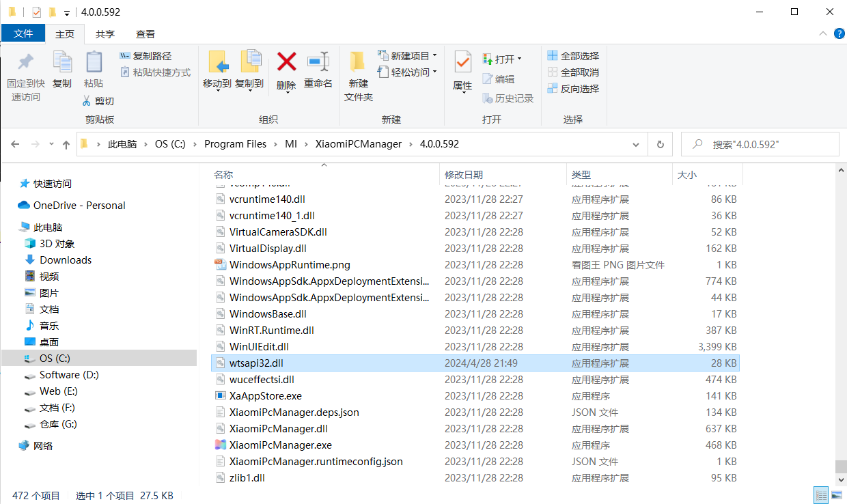Image resolution: width=847 pixels, height=504 pixels.
Task: Click the Pin to Quick Access icon
Action: [x=25, y=62]
